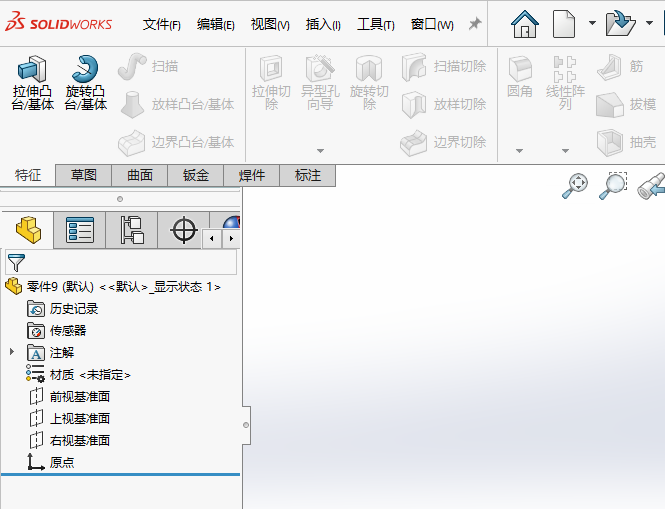The width and height of the screenshot is (665, 509).
Task: Pin the menu bar with pushpin
Action: [475, 24]
